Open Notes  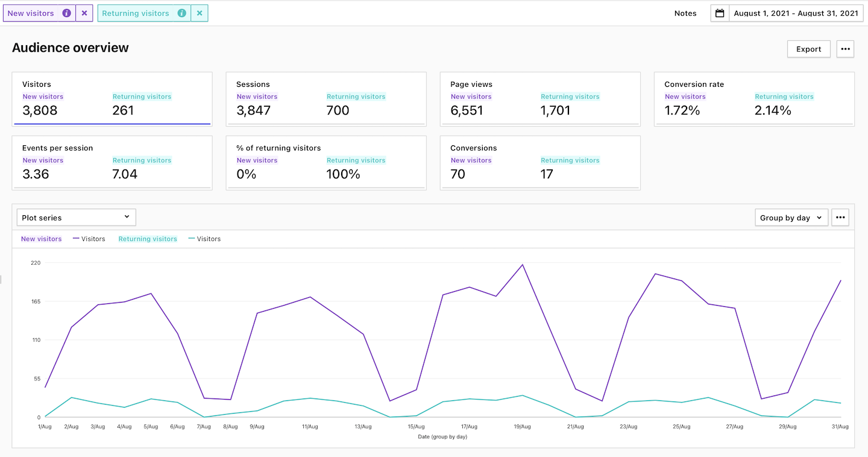tap(685, 13)
